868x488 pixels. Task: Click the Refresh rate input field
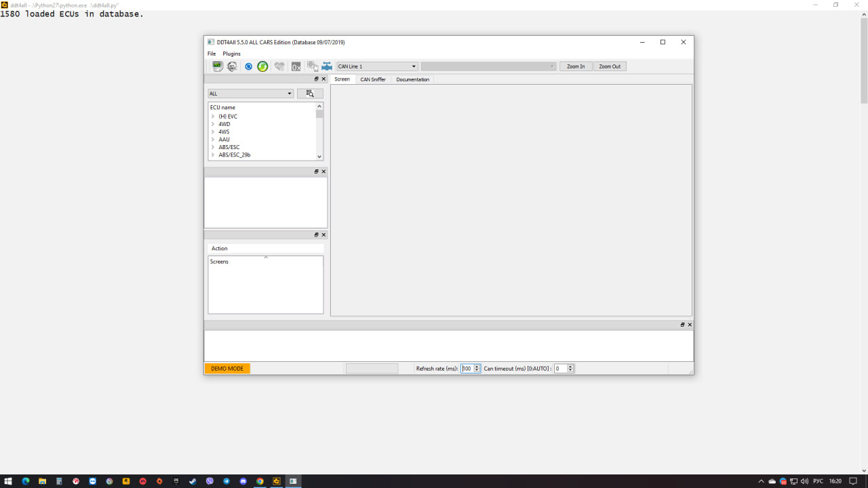click(467, 369)
